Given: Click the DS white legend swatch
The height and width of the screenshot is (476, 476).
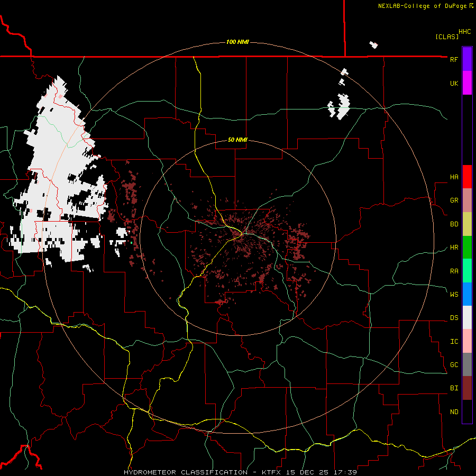Looking at the screenshot, I should (x=467, y=317).
